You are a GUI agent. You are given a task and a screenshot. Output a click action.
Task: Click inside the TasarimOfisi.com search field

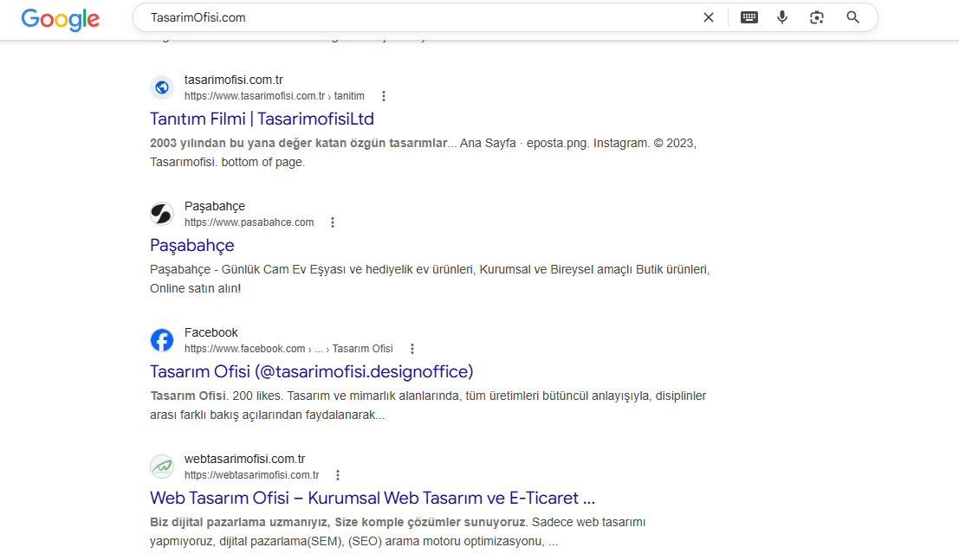422,17
